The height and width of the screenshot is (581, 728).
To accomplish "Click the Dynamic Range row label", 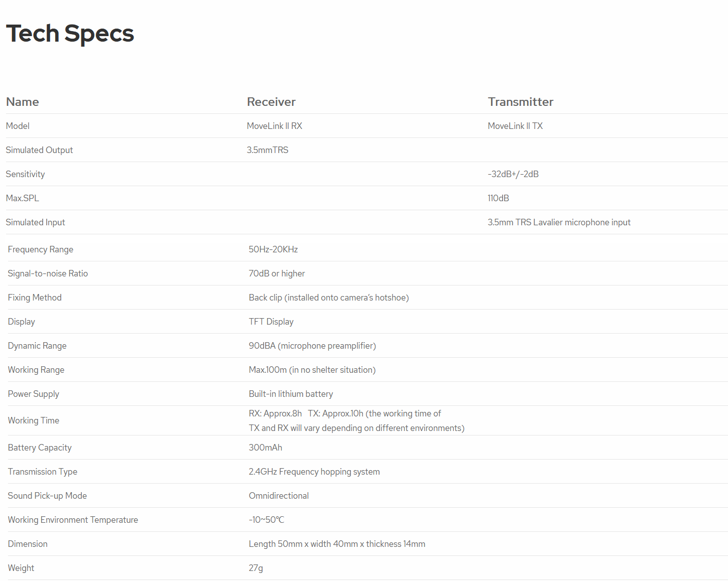I will click(37, 346).
